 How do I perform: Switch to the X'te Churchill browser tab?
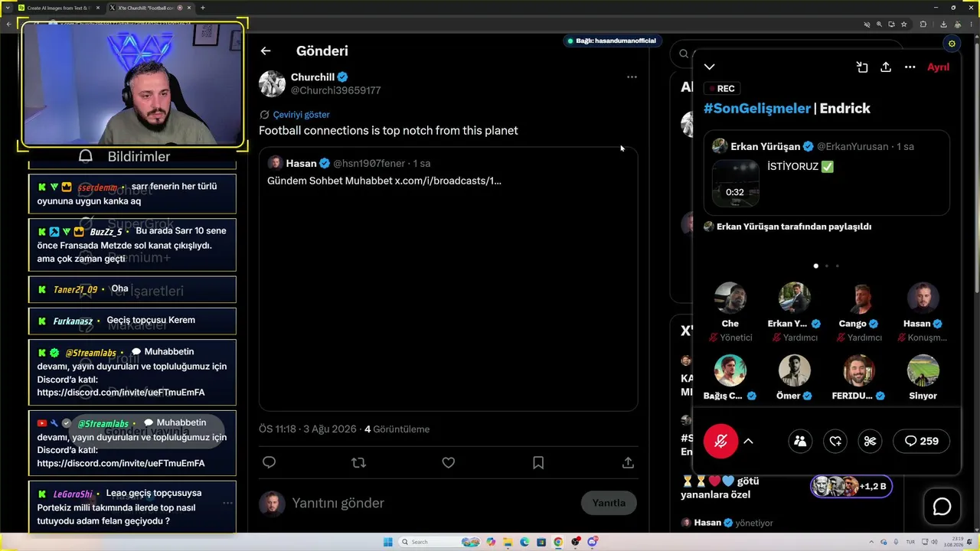pos(149,8)
